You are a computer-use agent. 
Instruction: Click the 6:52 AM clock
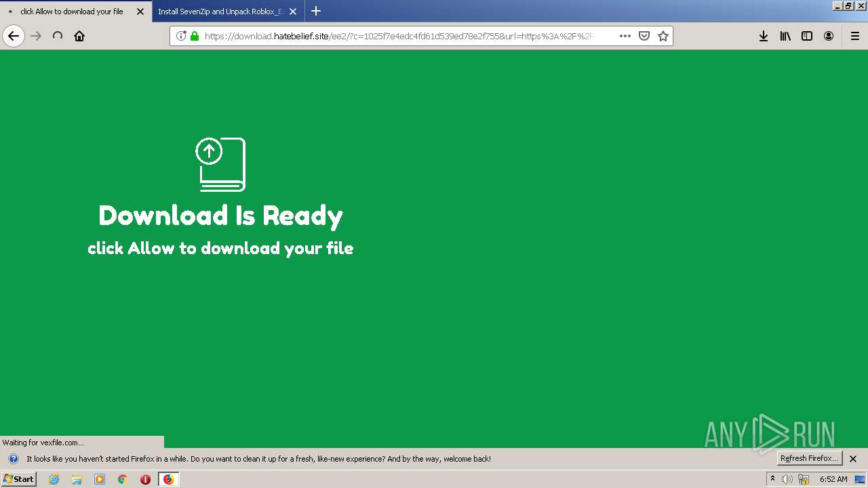coord(833,479)
